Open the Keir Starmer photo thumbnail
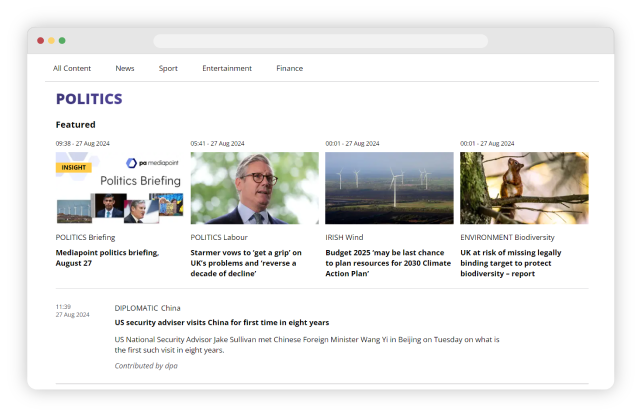641x417 pixels. pos(254,188)
